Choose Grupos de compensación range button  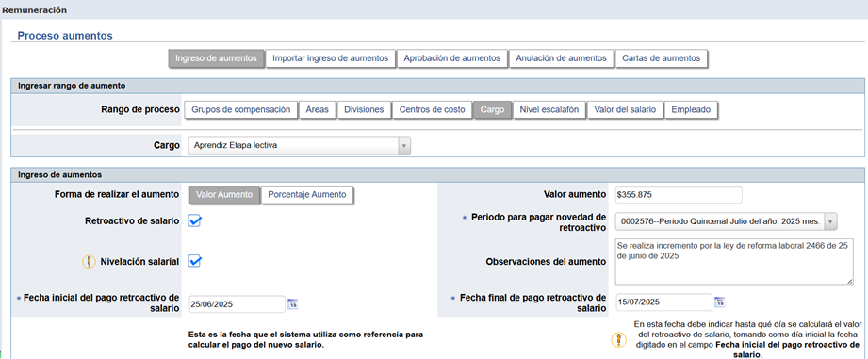click(x=241, y=109)
